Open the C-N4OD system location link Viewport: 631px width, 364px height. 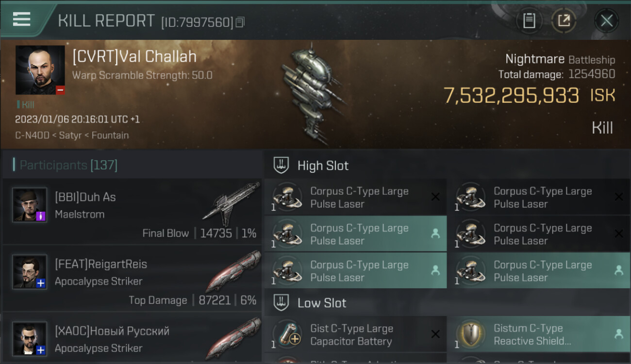pos(32,135)
